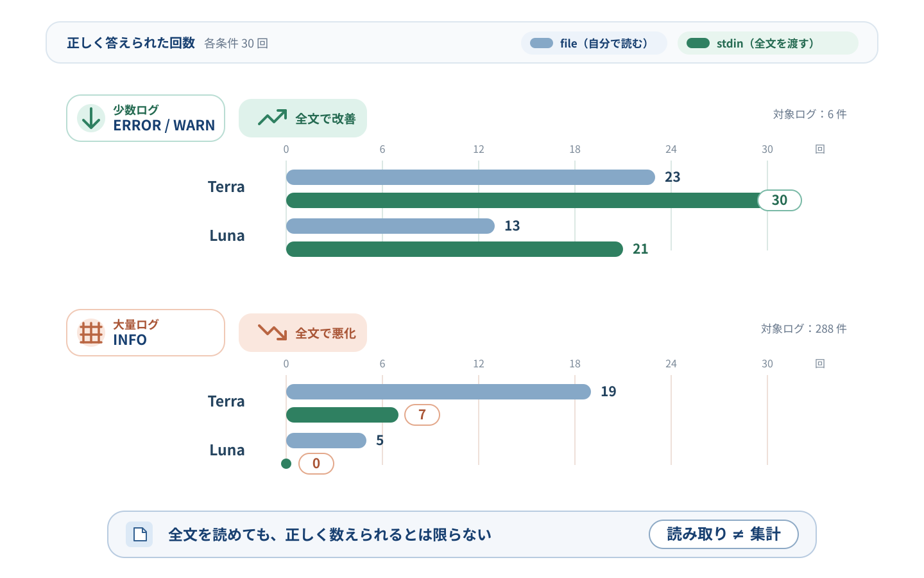The width and height of the screenshot is (924, 578).
Task: Click Luna's green stdin bar showing 21
Action: [x=454, y=249]
